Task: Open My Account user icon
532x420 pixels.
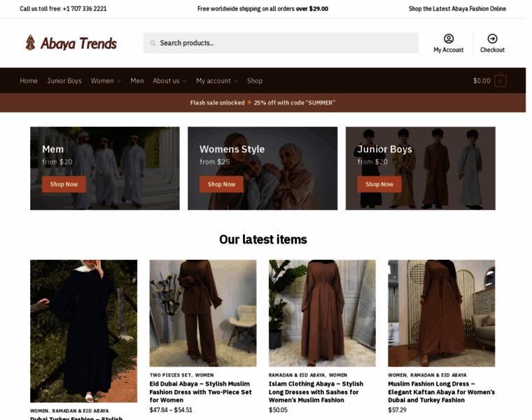Action: [449, 38]
